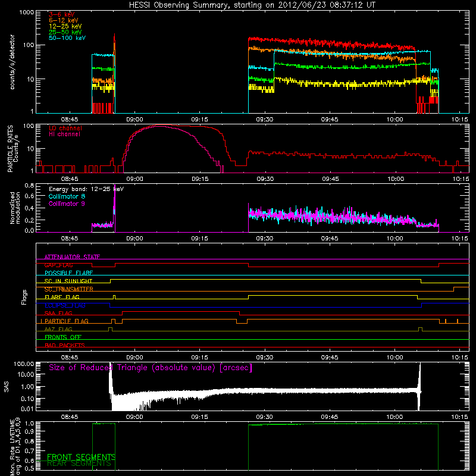Click the HI channel legend label
Screen dimensions: 476x476
64,134
